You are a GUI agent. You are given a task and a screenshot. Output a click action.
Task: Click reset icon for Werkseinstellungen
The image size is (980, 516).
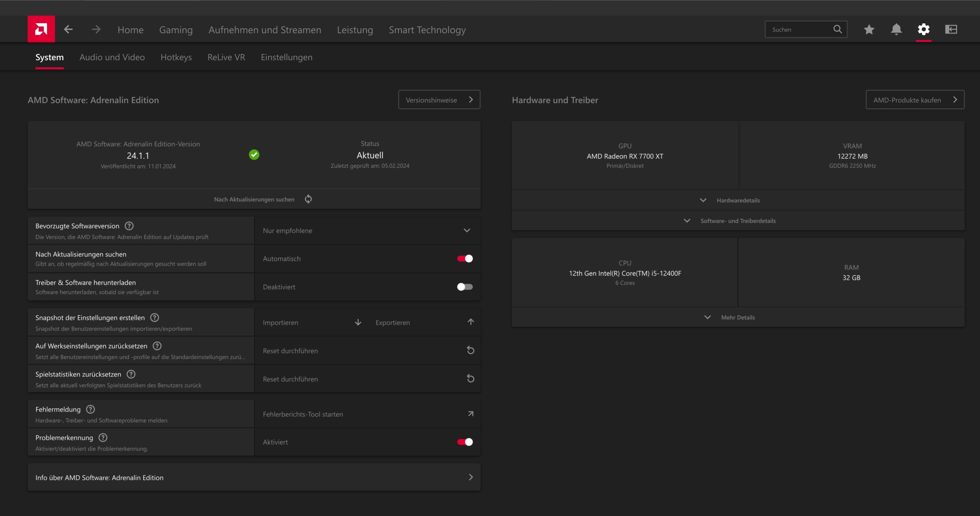[x=470, y=350]
